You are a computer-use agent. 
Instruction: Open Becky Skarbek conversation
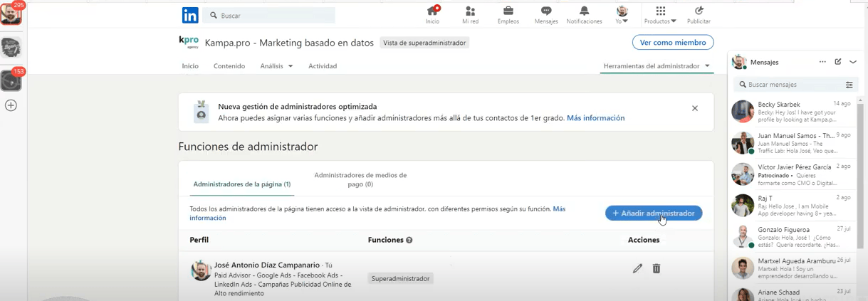pos(793,111)
